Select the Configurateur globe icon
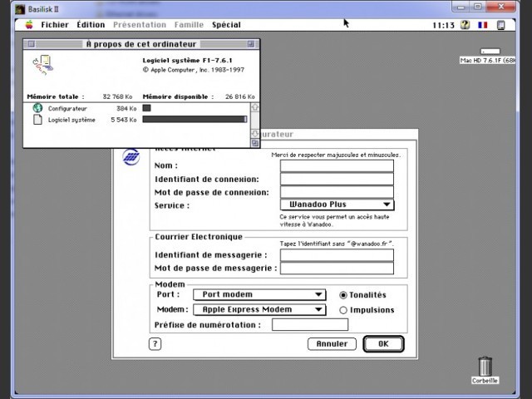This screenshot has width=532, height=399. [x=37, y=108]
